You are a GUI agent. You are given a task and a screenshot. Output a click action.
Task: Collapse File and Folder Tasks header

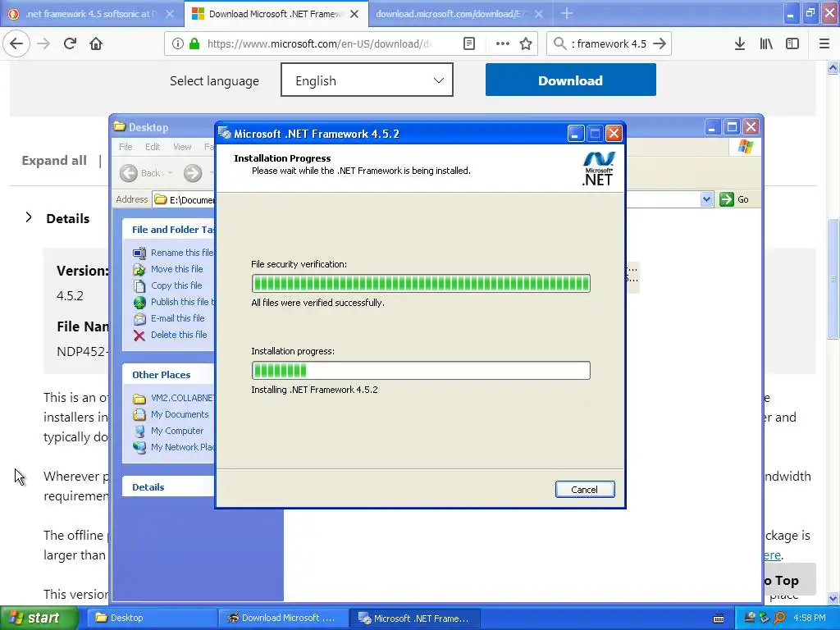click(168, 230)
